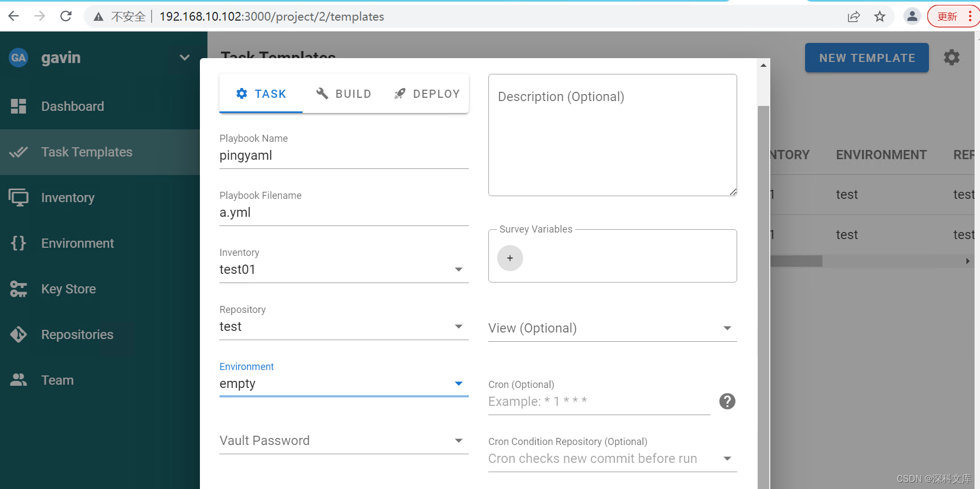Screen dimensions: 980x489
Task: Open the Vault Password dropdown
Action: click(x=344, y=441)
